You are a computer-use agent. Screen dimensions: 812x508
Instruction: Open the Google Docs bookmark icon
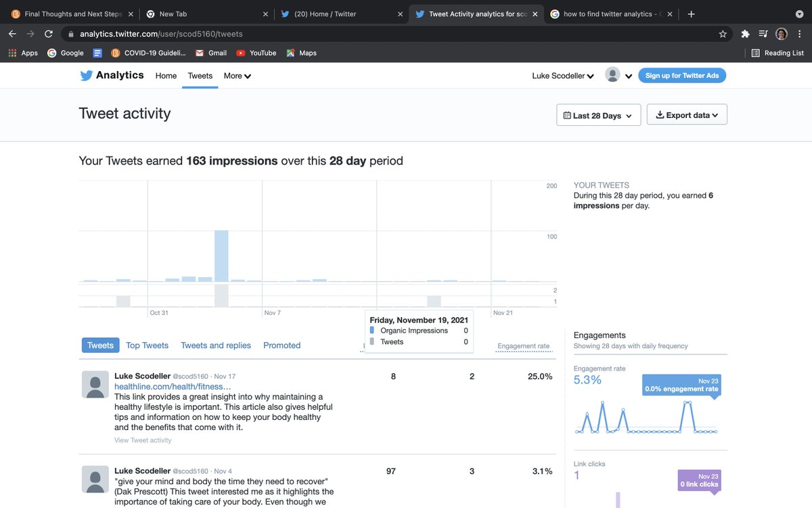[97, 53]
